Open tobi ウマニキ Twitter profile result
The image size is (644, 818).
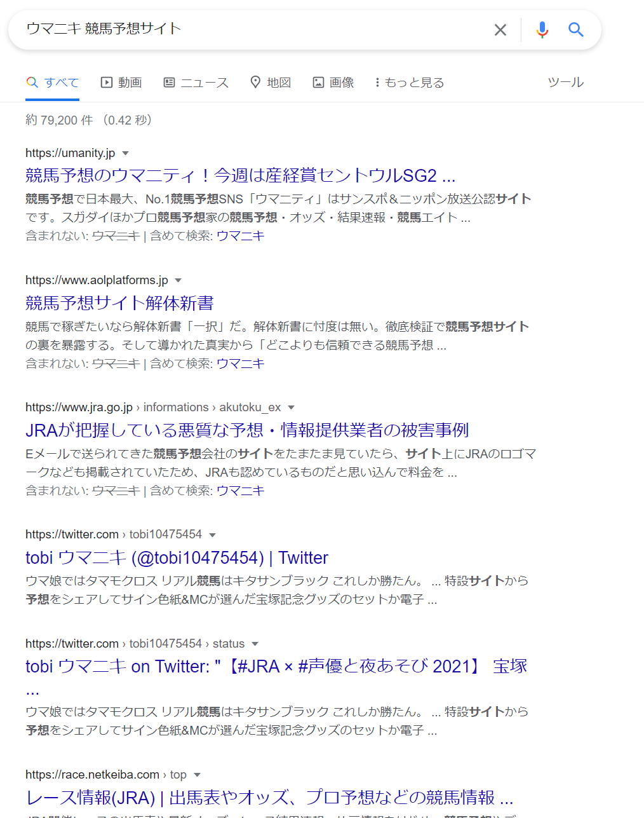[x=177, y=557]
